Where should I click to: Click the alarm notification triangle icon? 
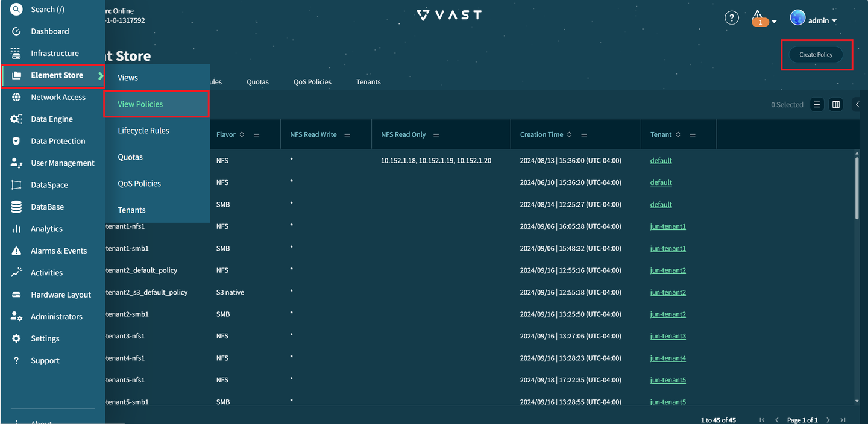(x=759, y=17)
